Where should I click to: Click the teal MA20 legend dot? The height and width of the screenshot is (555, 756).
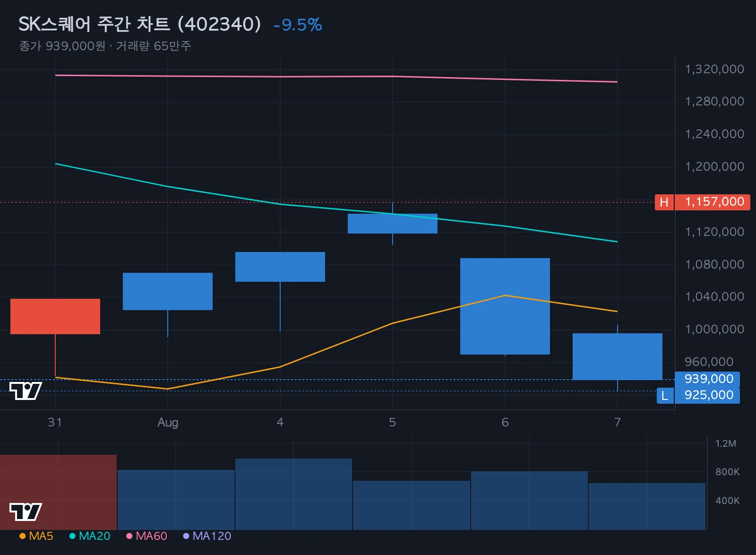click(72, 536)
